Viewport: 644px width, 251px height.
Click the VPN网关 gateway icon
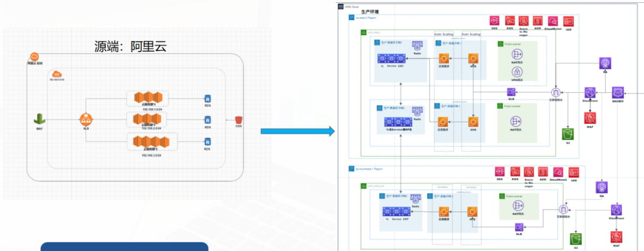(x=517, y=71)
